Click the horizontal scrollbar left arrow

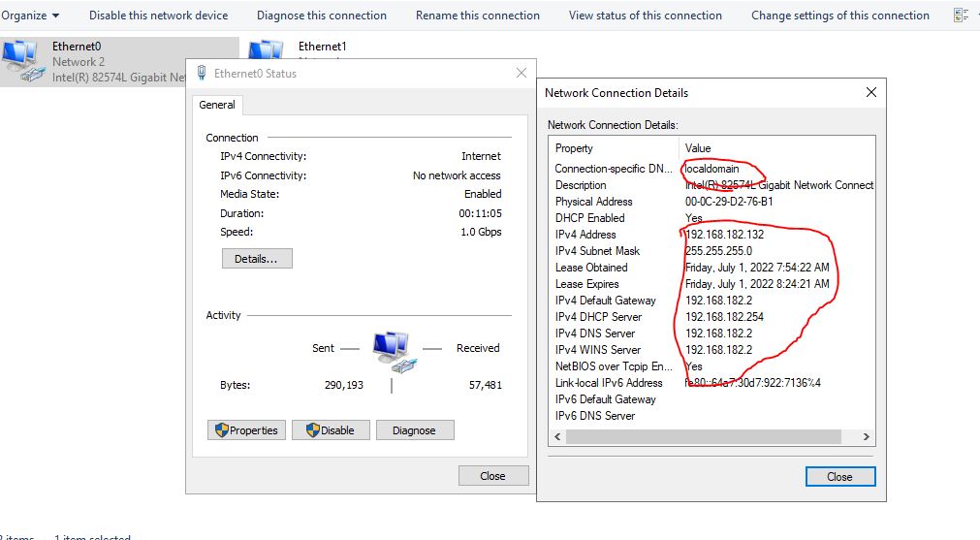coord(557,437)
